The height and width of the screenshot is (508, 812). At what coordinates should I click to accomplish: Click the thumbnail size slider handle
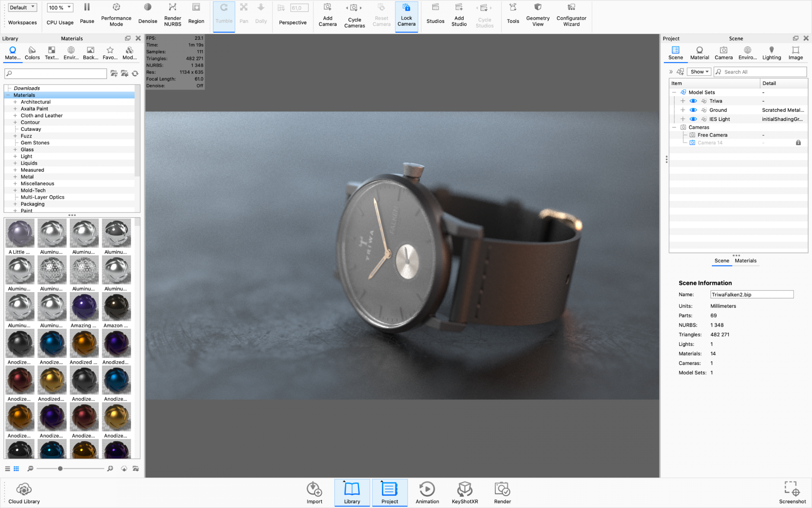click(60, 469)
